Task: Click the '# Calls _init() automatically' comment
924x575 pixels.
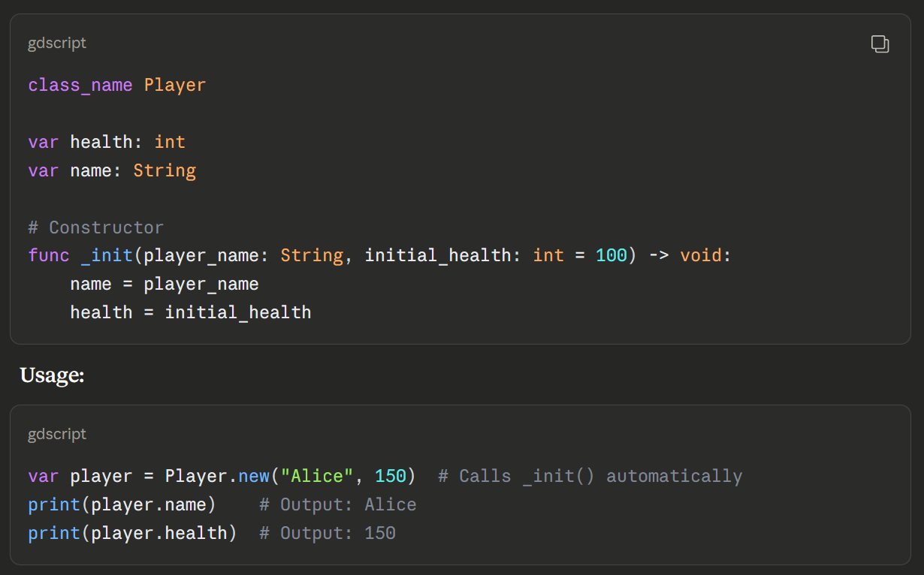Action: (590, 477)
